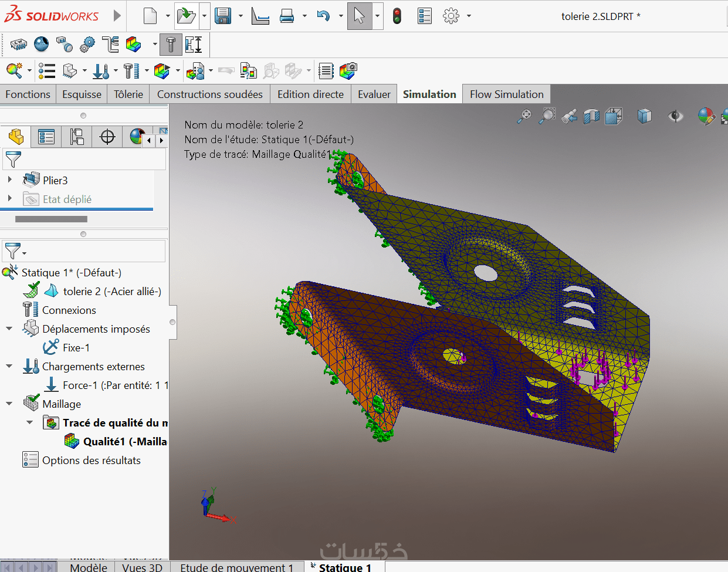This screenshot has height=572, width=728.
Task: Open the Options gear icon
Action: [x=451, y=16]
